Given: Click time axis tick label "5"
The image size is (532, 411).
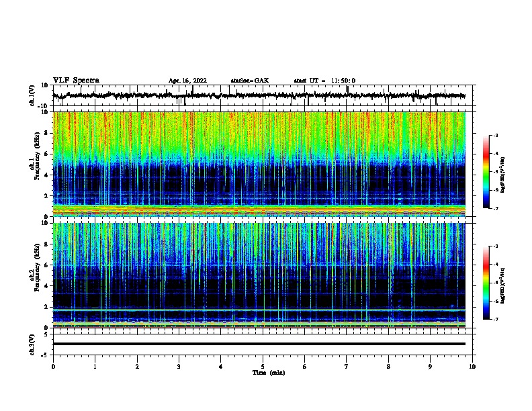Looking at the screenshot, I should click(x=263, y=367).
